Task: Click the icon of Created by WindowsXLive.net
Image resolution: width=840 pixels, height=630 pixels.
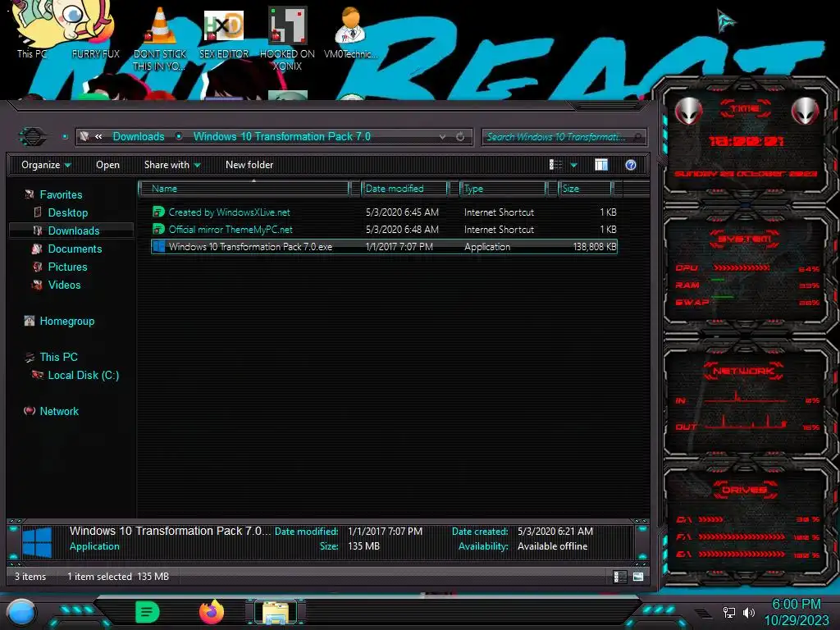Action: pos(158,212)
